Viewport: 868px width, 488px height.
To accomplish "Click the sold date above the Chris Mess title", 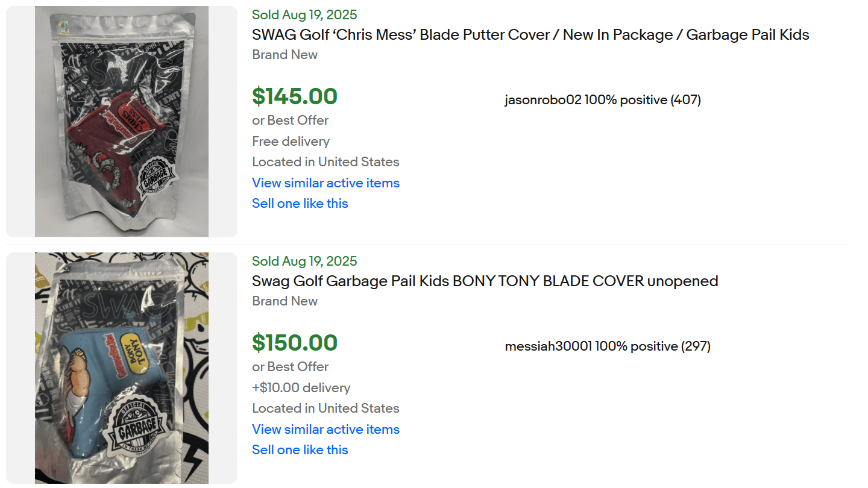I will point(304,14).
